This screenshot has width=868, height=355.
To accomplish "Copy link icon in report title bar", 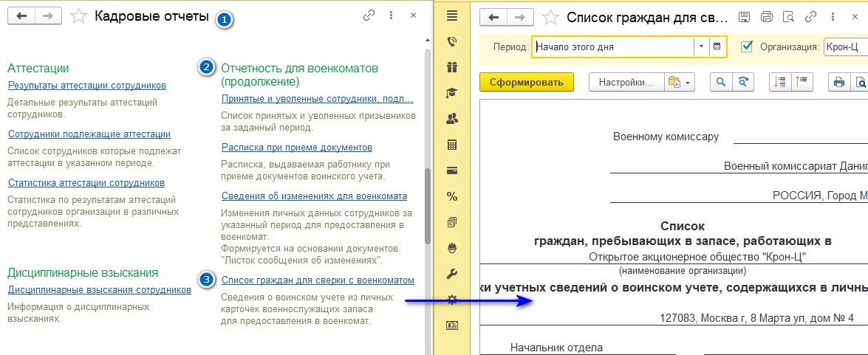I will click(x=810, y=16).
